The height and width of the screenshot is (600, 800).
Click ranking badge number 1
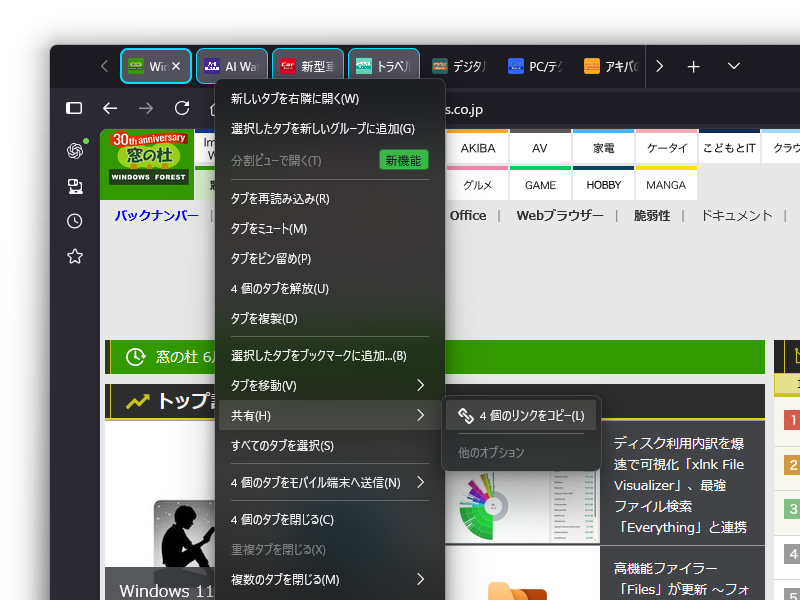click(793, 420)
